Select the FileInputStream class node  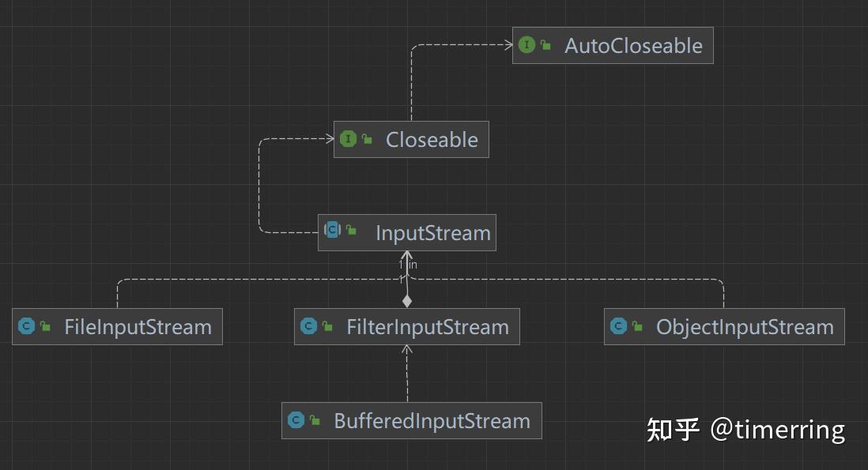[117, 327]
